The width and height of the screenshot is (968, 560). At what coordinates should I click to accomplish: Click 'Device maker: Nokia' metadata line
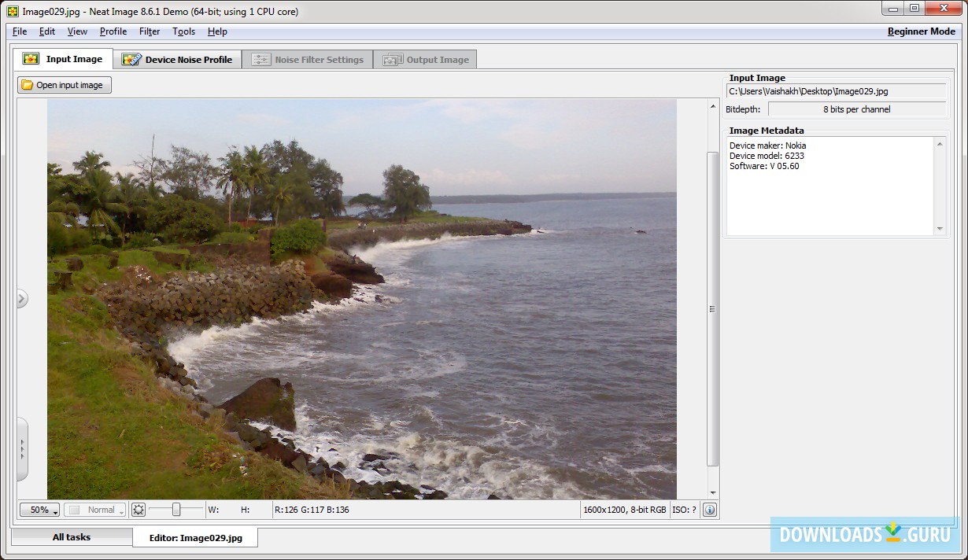click(x=767, y=146)
